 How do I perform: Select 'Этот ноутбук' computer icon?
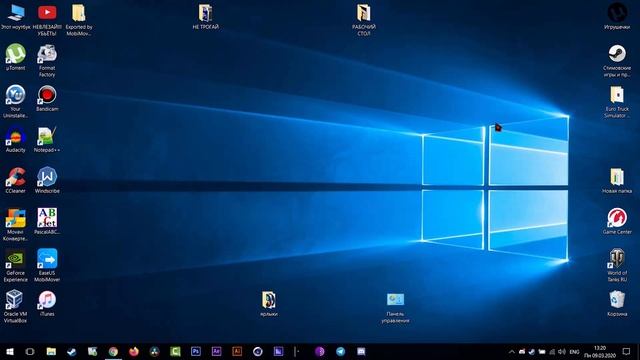[x=16, y=16]
